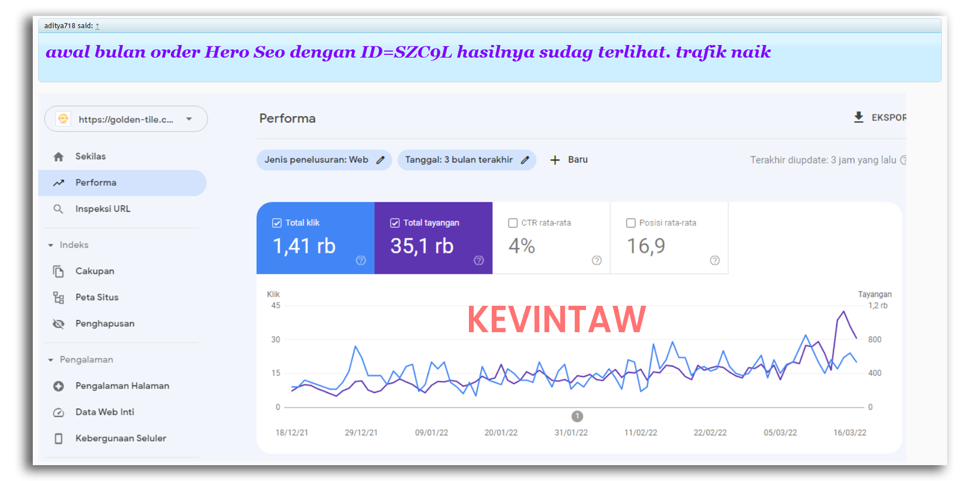Uncheck the Total klik checkbox
This screenshot has height=481, width=980.
click(x=277, y=223)
